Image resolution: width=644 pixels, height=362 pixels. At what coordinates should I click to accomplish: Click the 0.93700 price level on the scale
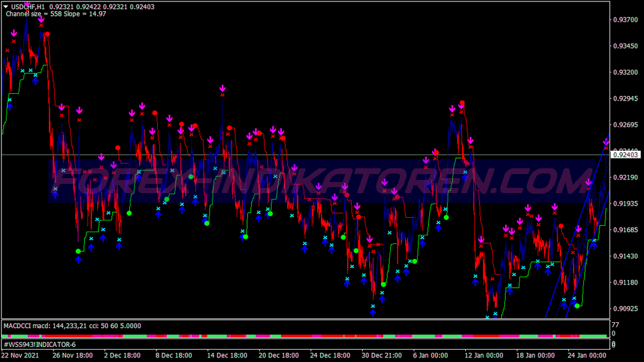(626, 20)
